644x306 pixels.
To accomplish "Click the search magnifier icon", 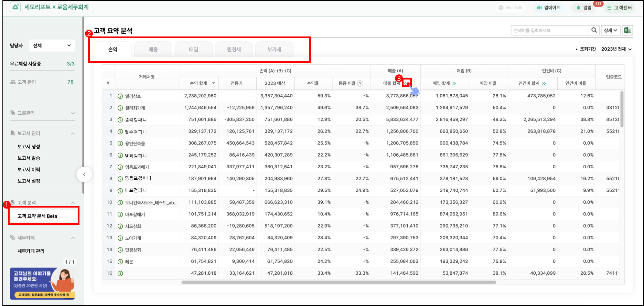I will (x=594, y=30).
